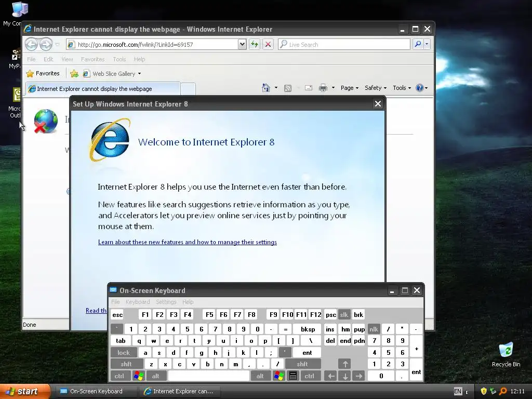The image size is (532, 399).
Task: Click the Live Search magnifier button
Action: click(418, 44)
